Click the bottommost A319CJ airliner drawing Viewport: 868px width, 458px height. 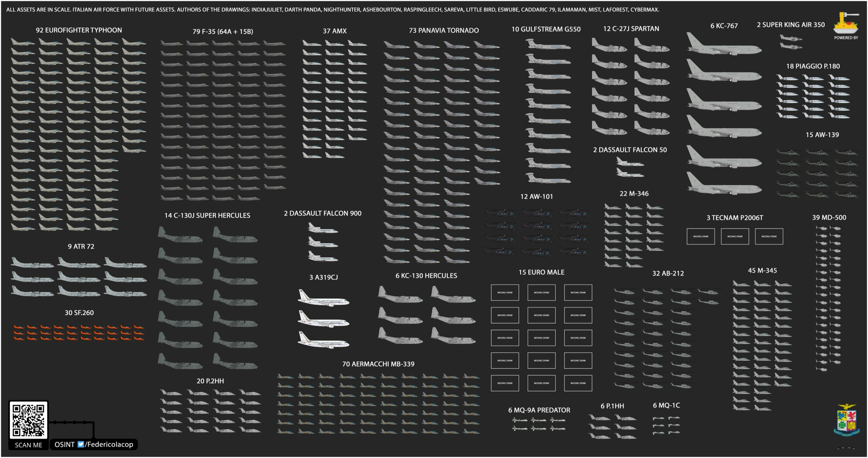coord(323,340)
